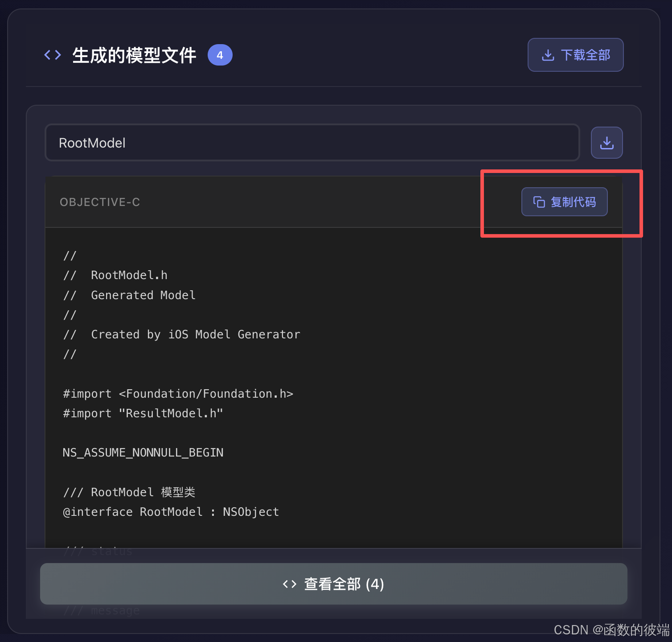Screen dimensions: 672x642
Task: Click the import ResultModel.h code line
Action: click(x=143, y=413)
